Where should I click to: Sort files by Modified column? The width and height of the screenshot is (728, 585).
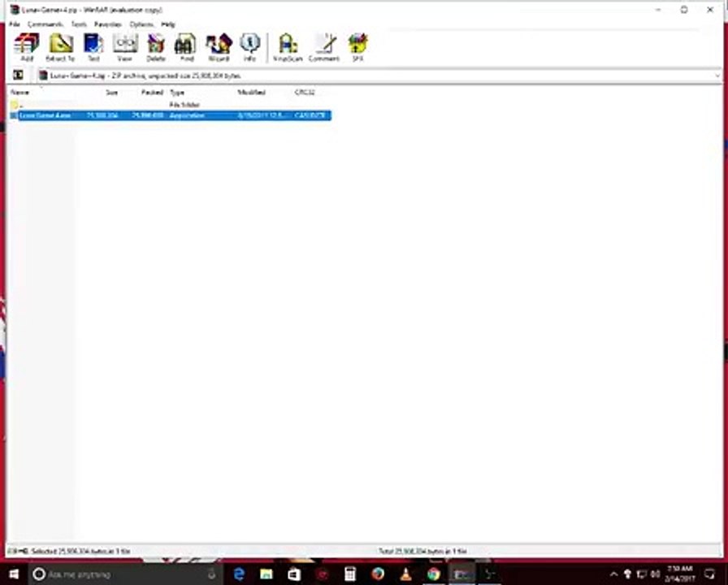pyautogui.click(x=251, y=93)
